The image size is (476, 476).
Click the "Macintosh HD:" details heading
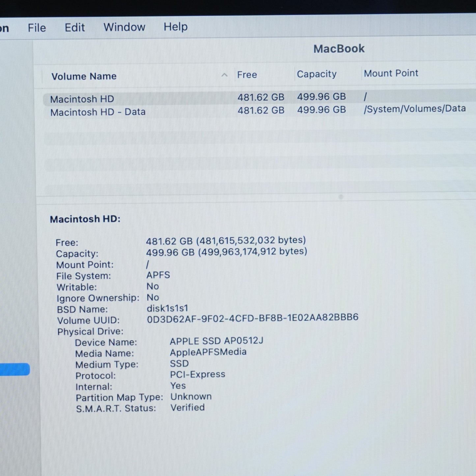pos(85,219)
